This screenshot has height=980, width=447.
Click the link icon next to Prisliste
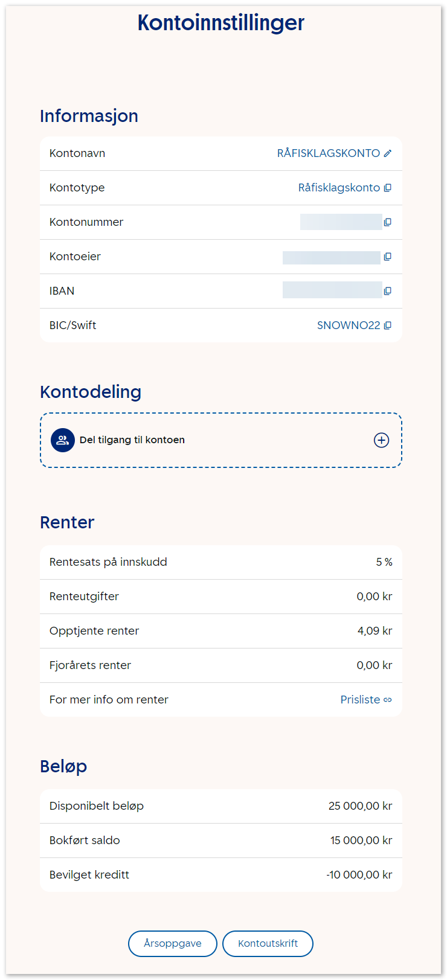388,700
